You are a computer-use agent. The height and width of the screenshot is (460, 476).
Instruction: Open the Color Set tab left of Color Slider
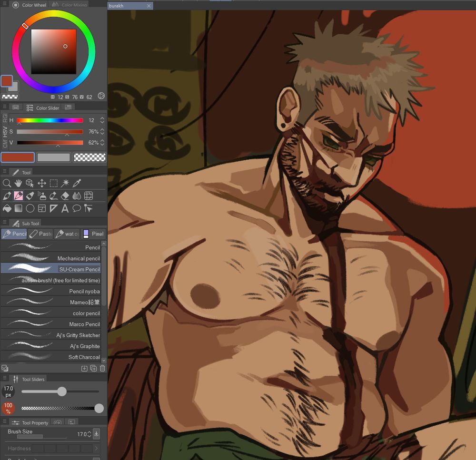coord(16,108)
